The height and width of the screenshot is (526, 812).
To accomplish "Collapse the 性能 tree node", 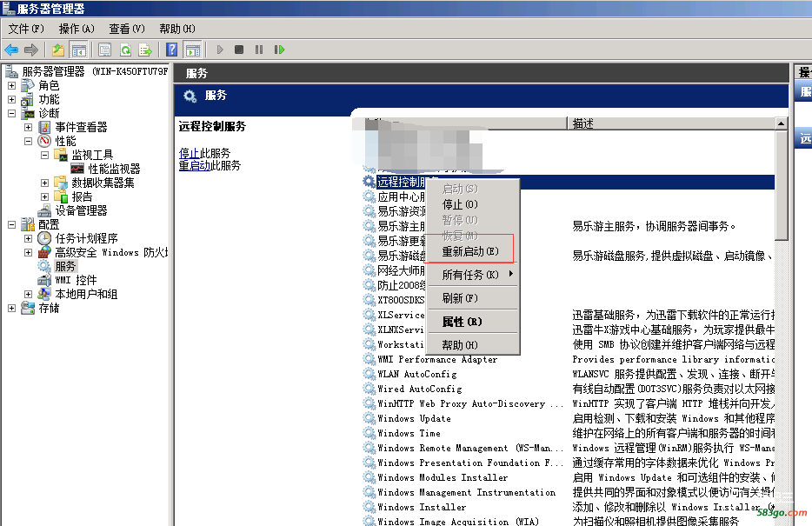I will click(29, 142).
